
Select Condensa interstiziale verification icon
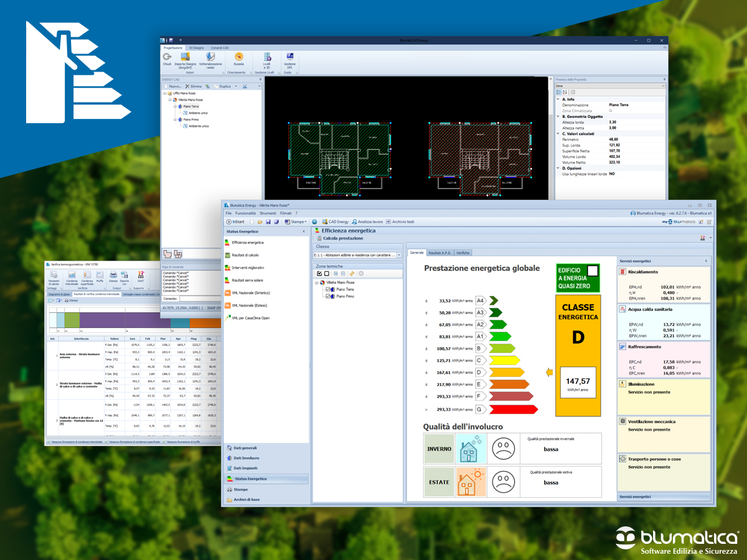pyautogui.click(x=72, y=274)
